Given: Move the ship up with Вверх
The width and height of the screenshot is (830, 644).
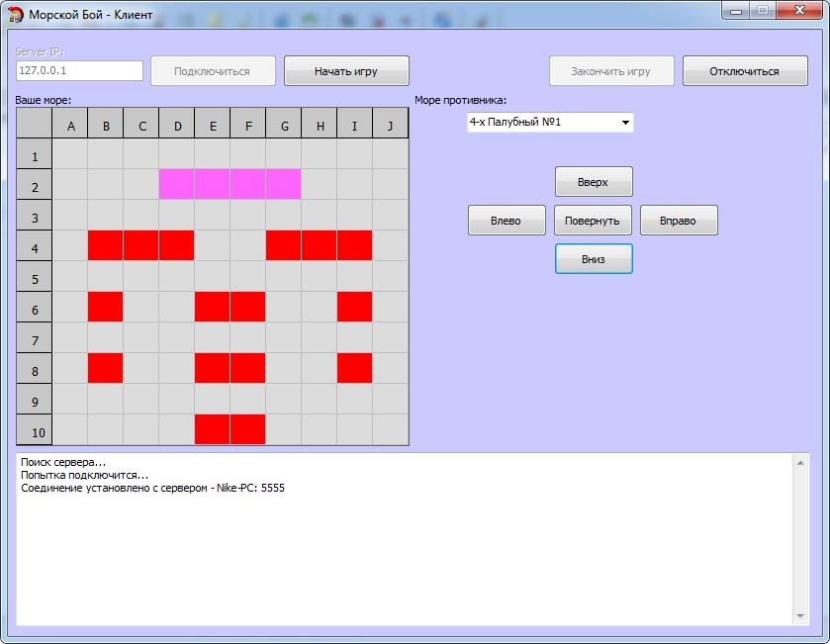Looking at the screenshot, I should click(x=594, y=181).
